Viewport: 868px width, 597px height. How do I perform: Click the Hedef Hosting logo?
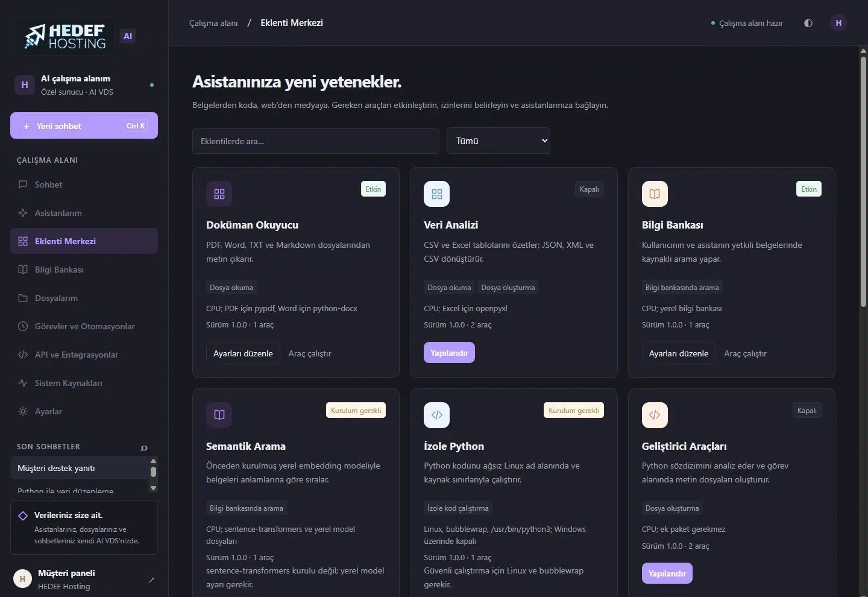tap(64, 36)
